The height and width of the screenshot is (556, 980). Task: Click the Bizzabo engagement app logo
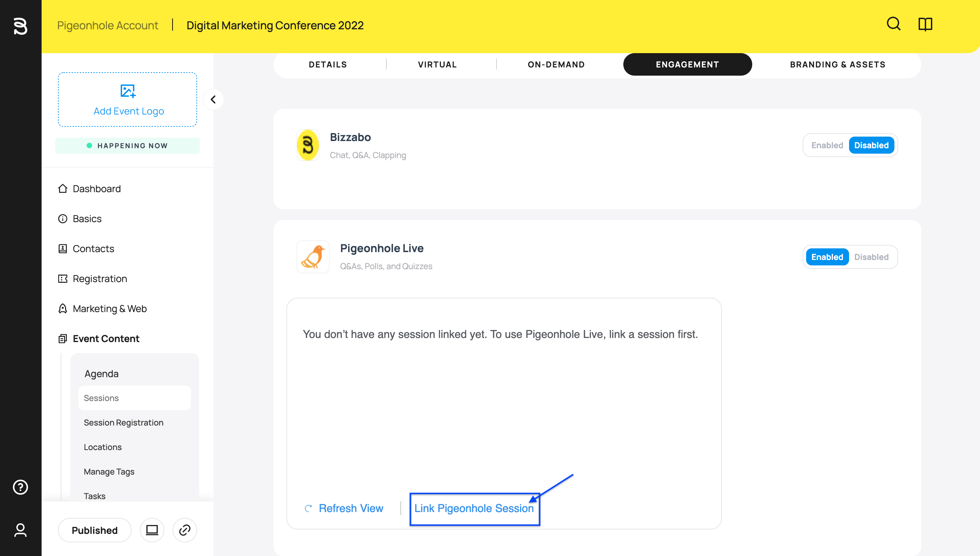(308, 145)
